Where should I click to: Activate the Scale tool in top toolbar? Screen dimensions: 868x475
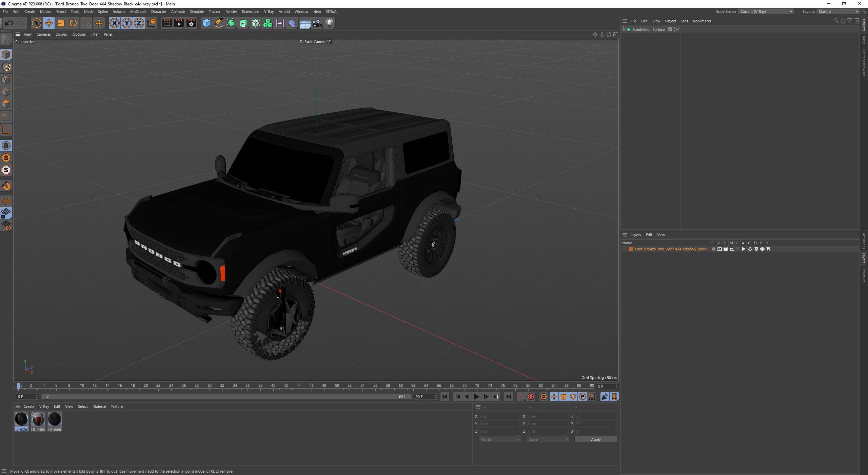point(61,23)
